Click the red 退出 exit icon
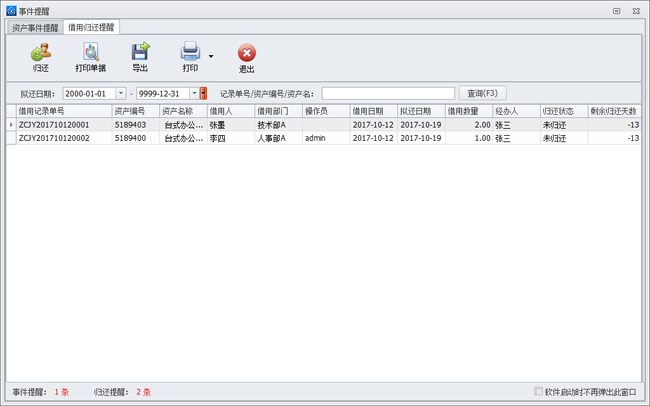This screenshot has width=650, height=406. click(246, 53)
